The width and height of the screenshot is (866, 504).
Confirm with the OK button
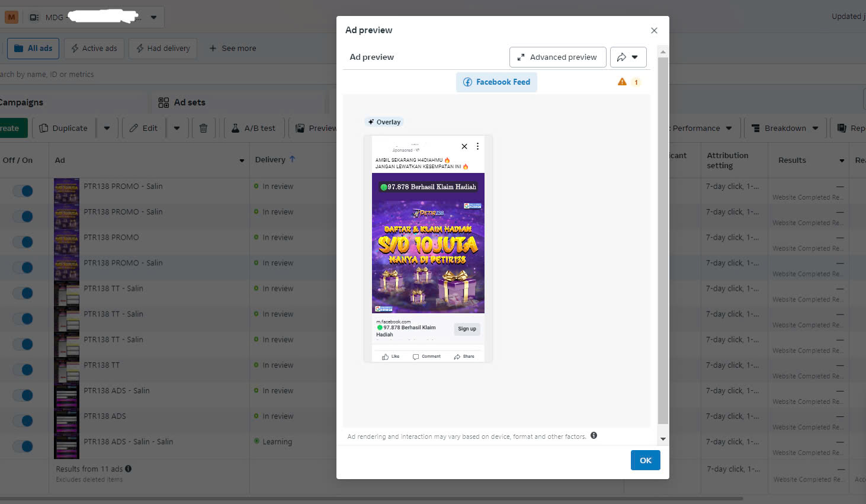646,460
